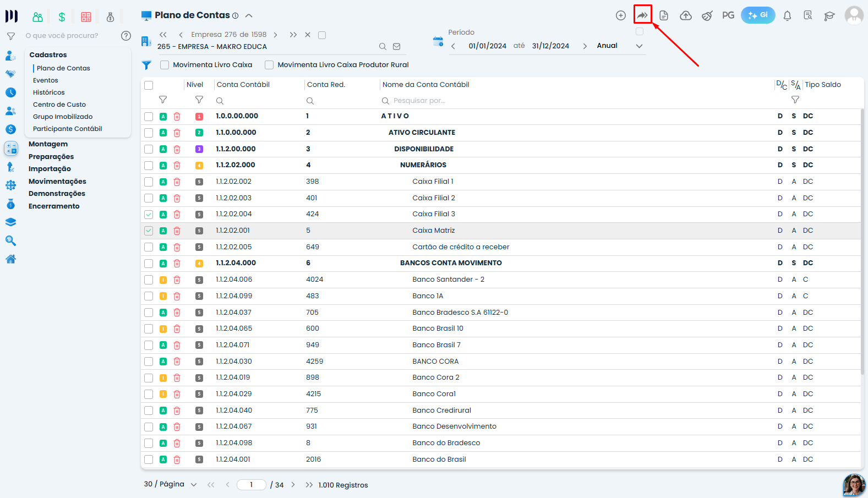Open the Eventos menu item
The height and width of the screenshot is (498, 868).
(x=46, y=80)
